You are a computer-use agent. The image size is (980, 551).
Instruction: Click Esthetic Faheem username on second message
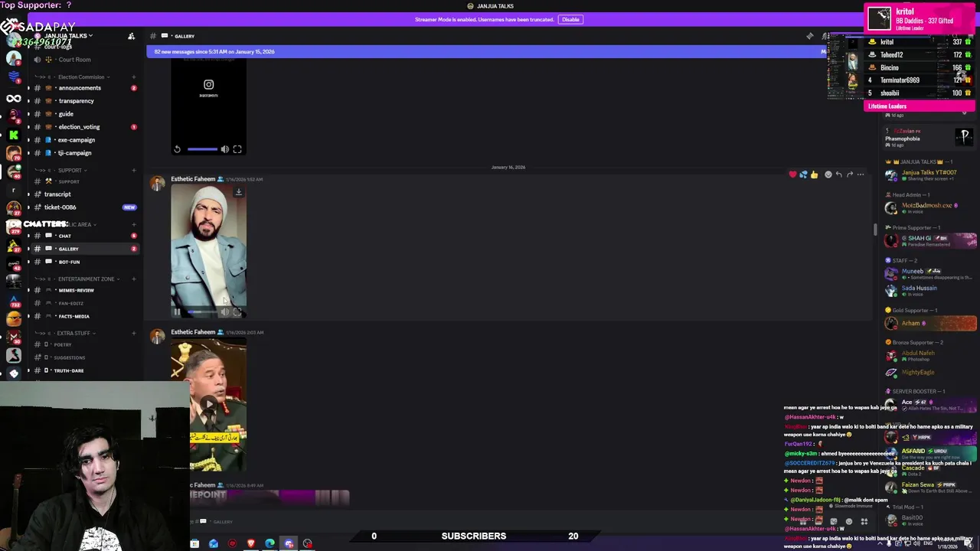[193, 332]
